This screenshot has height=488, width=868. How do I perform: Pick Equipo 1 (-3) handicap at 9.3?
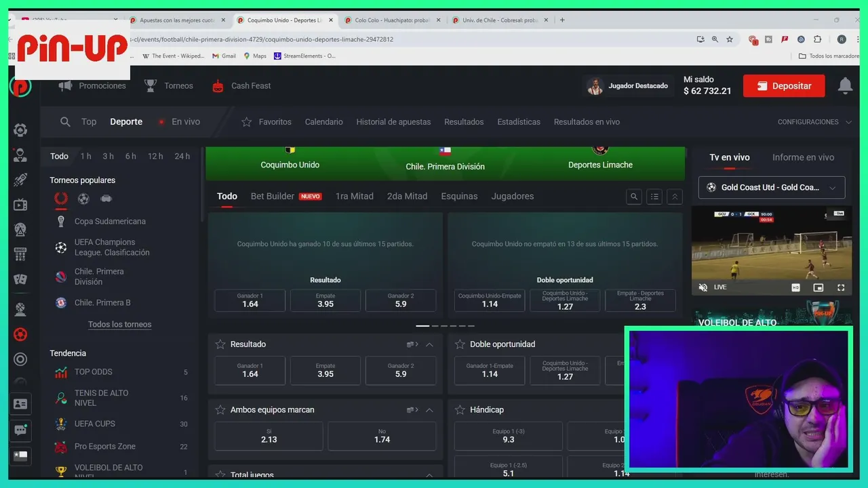pyautogui.click(x=509, y=436)
